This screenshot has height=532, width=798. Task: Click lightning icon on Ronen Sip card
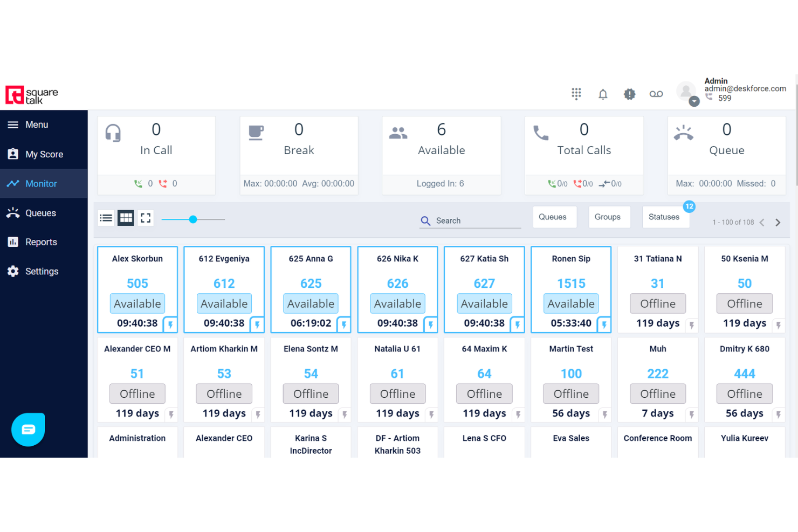coord(604,324)
